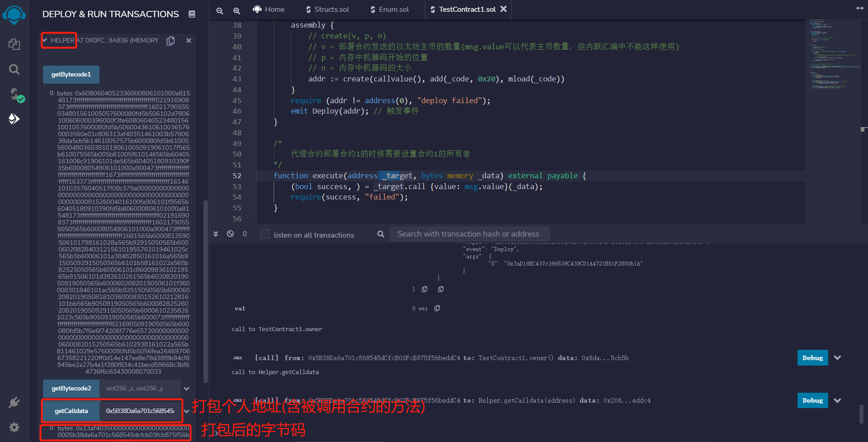The height and width of the screenshot is (442, 868).
Task: Select the TestContract1.sol tab
Action: (x=463, y=10)
